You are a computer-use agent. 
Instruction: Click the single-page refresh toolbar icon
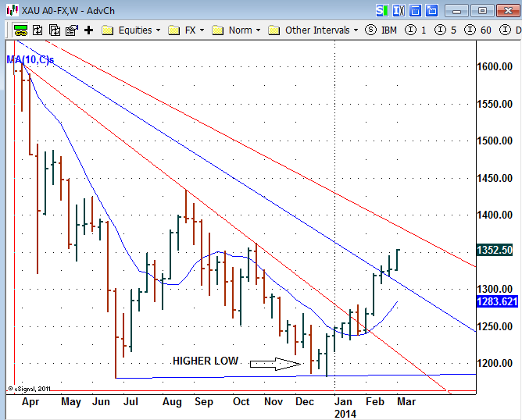[38, 30]
